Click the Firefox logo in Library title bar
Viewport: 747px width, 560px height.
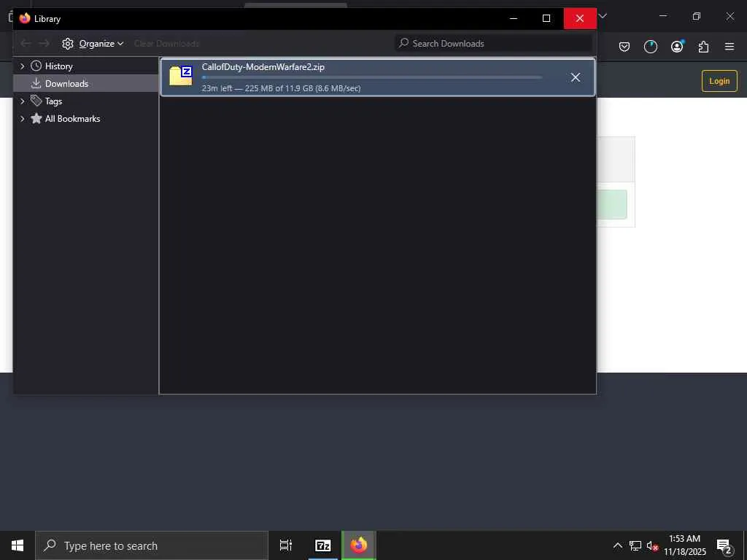click(25, 18)
